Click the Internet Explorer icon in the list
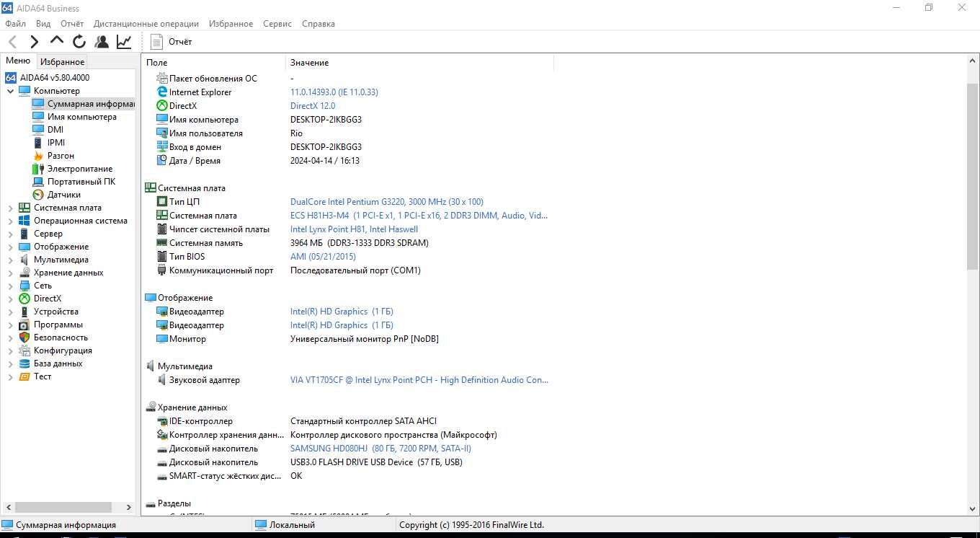 (x=162, y=92)
